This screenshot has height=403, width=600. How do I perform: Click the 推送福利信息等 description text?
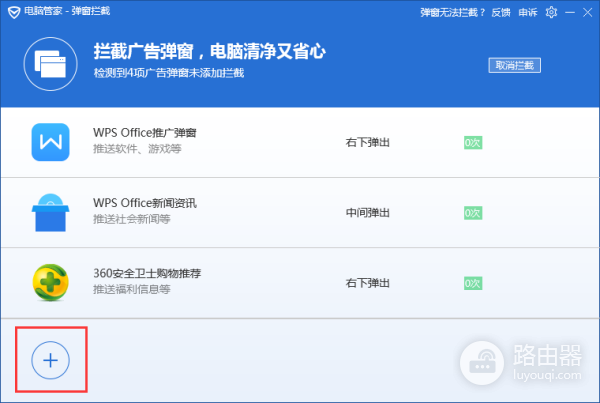(x=132, y=289)
